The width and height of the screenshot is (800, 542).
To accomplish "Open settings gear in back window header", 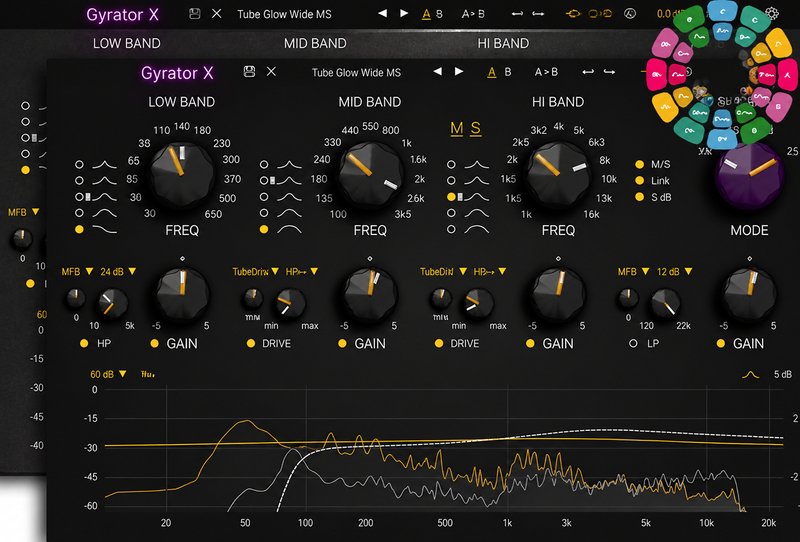I will [x=772, y=13].
